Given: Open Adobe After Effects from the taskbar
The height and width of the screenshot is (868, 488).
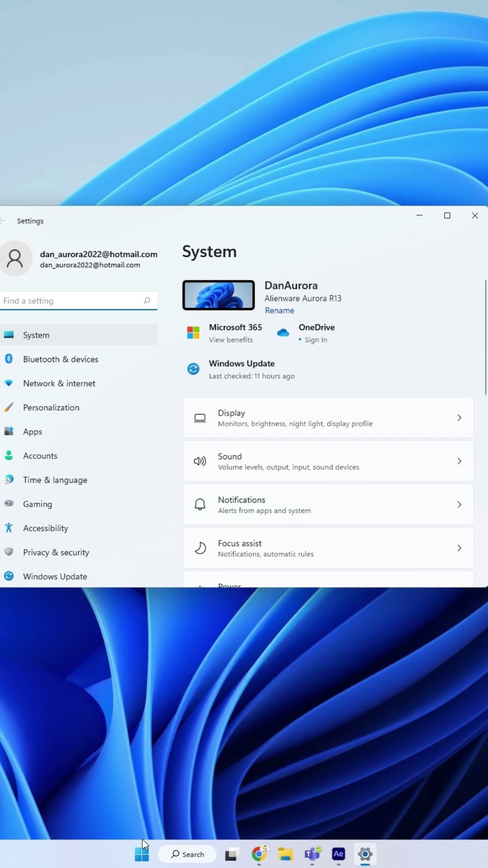Looking at the screenshot, I should tap(338, 854).
